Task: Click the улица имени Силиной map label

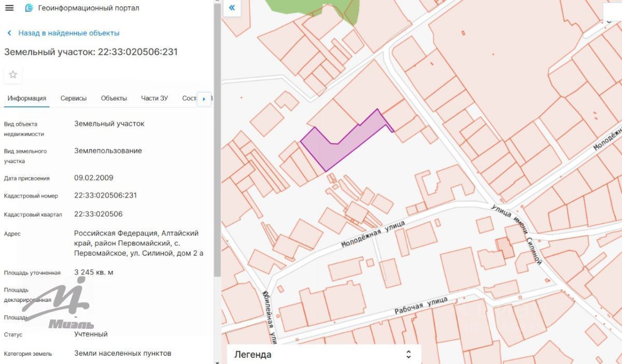Action: click(x=516, y=234)
